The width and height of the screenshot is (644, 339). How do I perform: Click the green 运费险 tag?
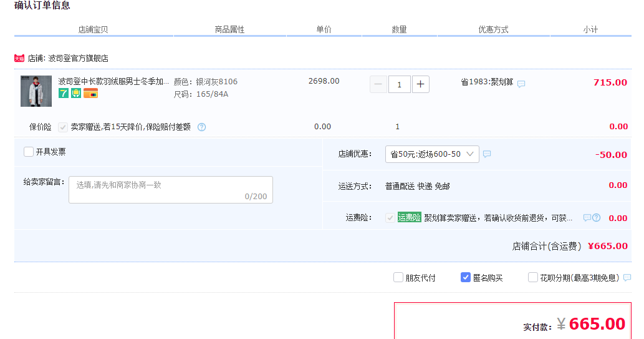[x=409, y=218]
